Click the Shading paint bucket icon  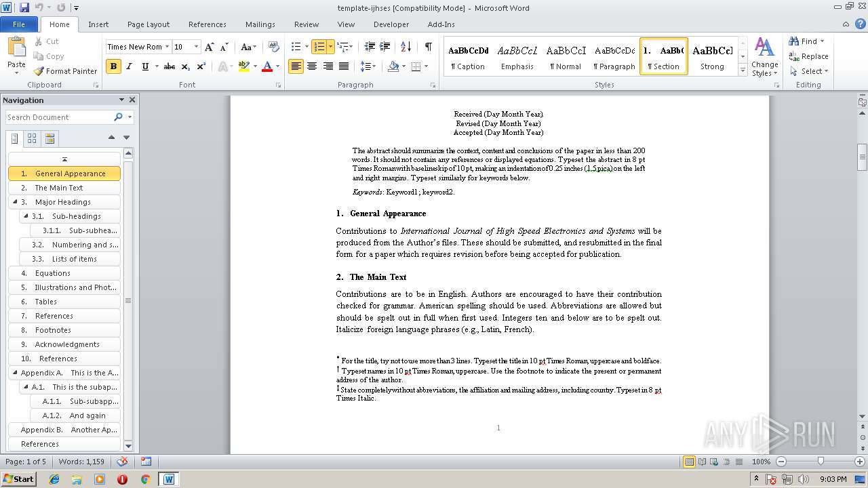click(x=393, y=66)
